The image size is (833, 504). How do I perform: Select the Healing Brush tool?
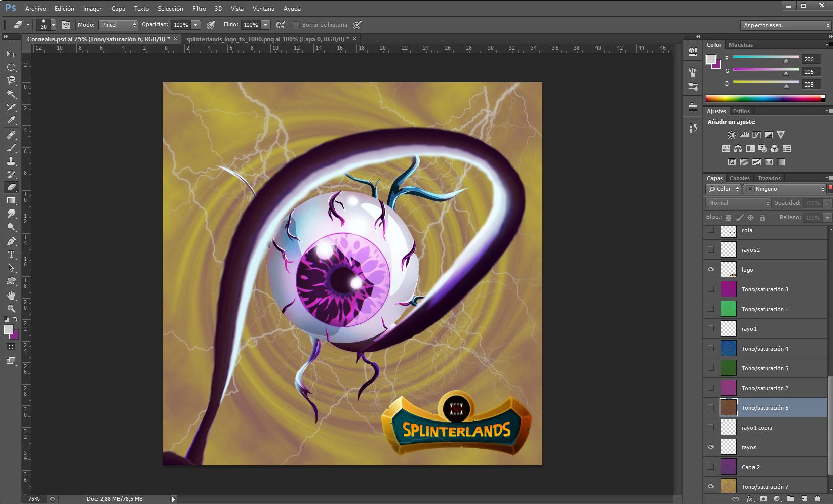[x=11, y=135]
